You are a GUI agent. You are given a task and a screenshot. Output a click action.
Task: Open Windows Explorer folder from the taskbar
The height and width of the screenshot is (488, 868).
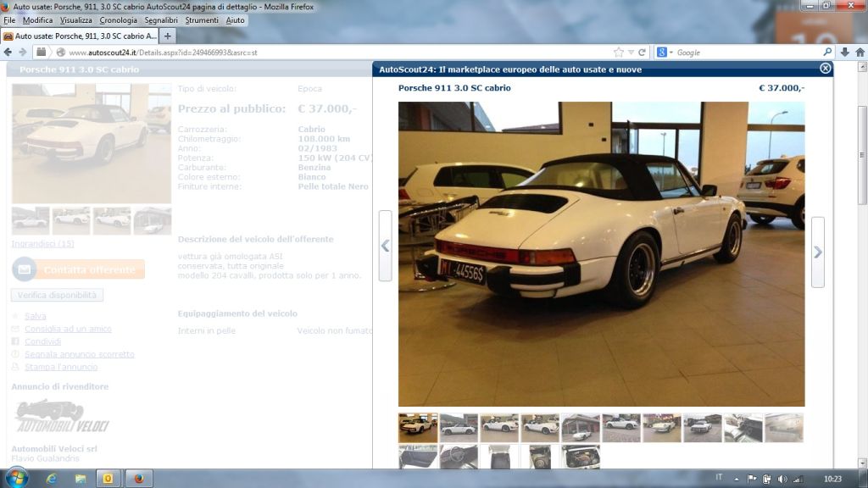pyautogui.click(x=81, y=479)
